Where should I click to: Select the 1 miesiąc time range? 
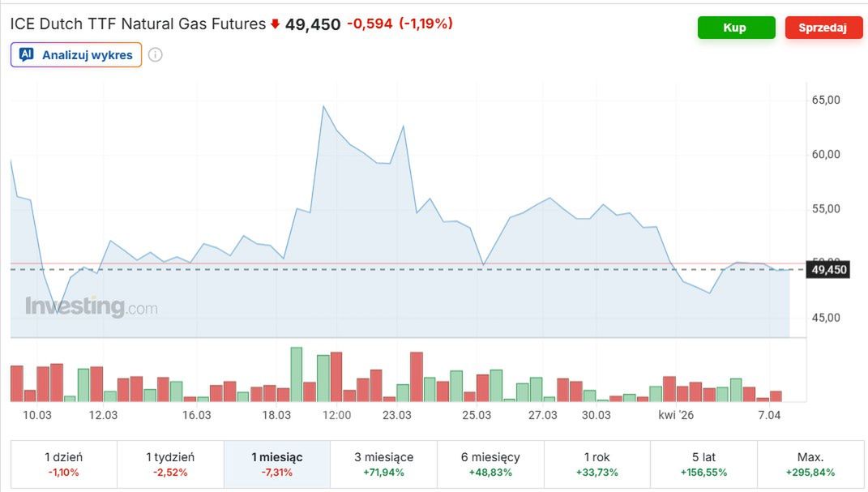(x=277, y=464)
